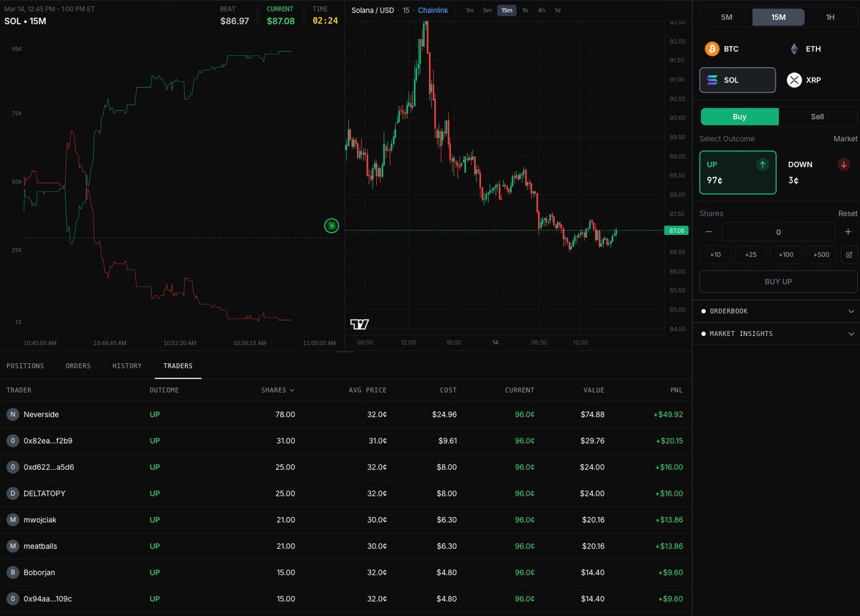Click the green current-price marker icon
The width and height of the screenshot is (860, 616).
tap(331, 226)
